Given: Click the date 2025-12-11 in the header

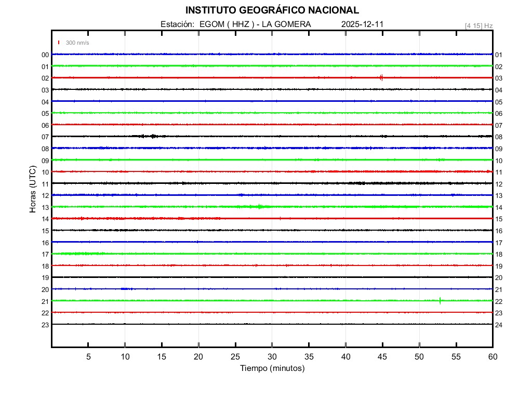Looking at the screenshot, I should (363, 24).
